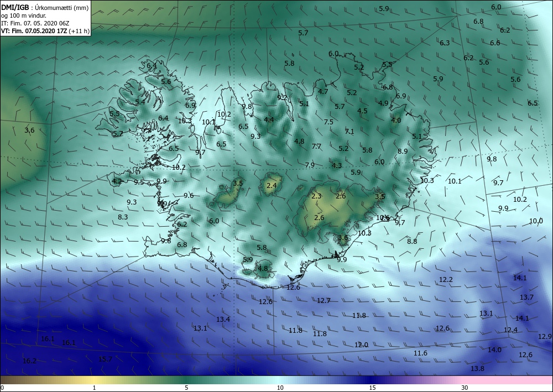Click the map value 12.7
Screen dimensions: 553x392
point(324,301)
